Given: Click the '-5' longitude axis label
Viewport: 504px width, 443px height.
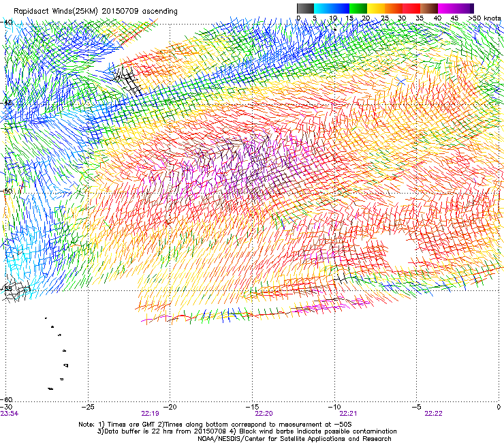Looking at the screenshot, I should coord(417,407).
